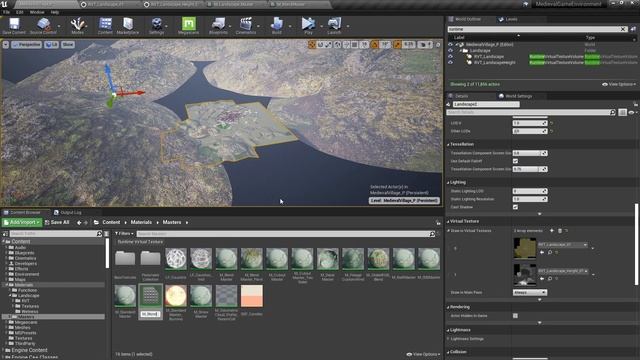
Task: Click the Save All button
Action: click(x=57, y=222)
